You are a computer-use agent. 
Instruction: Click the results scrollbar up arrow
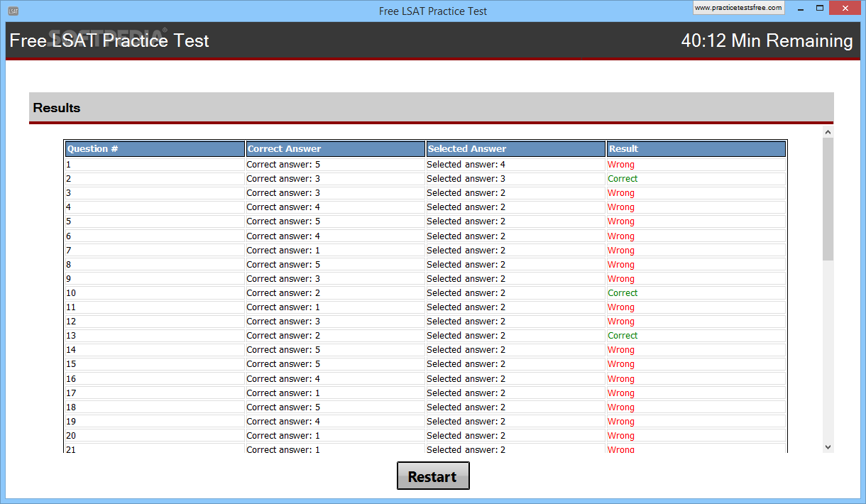[828, 132]
